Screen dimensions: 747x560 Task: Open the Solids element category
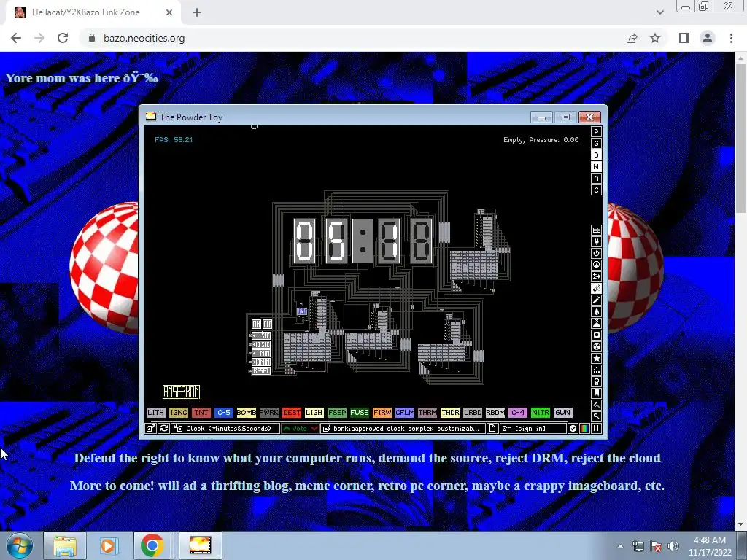(596, 335)
